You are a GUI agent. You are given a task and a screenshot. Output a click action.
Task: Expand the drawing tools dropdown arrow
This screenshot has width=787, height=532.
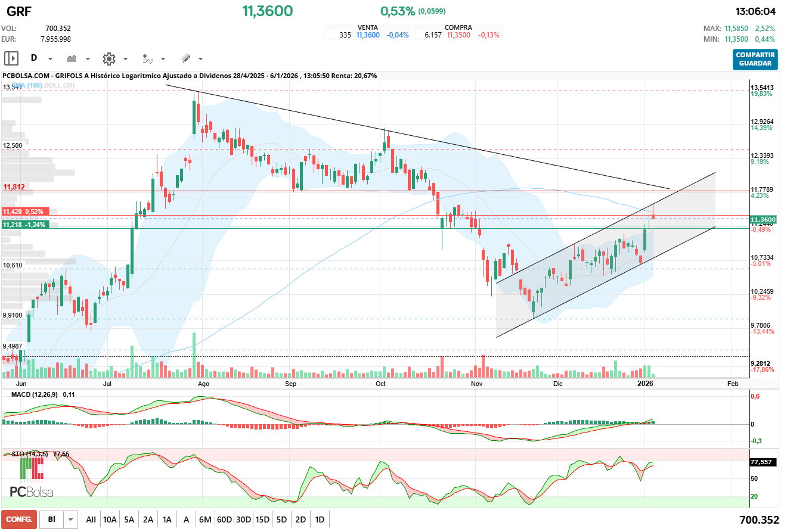[x=200, y=59]
